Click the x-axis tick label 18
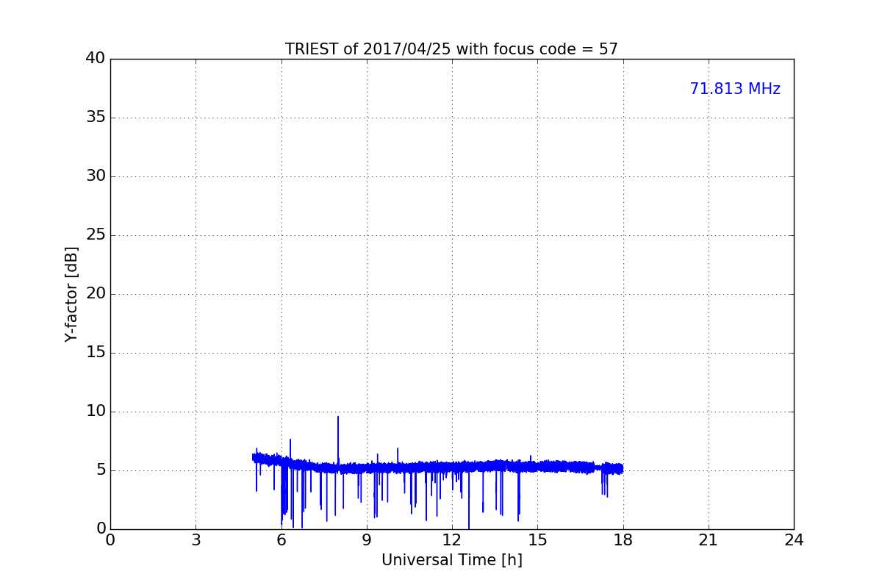 pos(623,540)
